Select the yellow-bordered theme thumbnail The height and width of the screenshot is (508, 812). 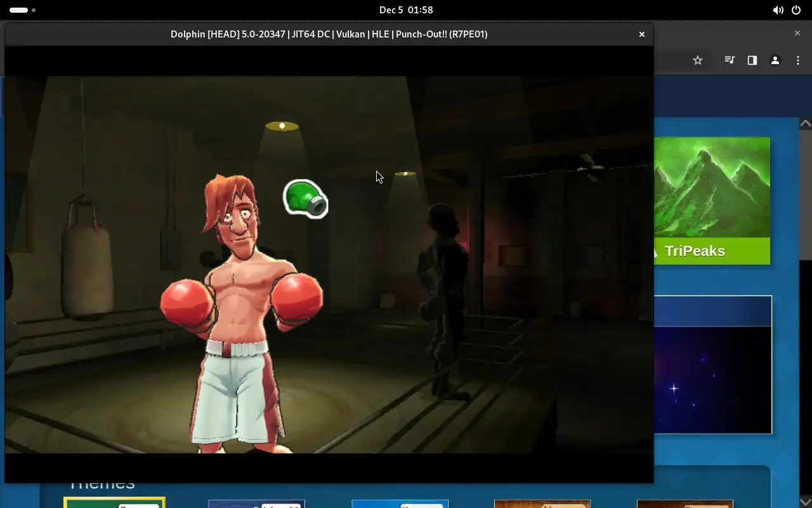114,502
